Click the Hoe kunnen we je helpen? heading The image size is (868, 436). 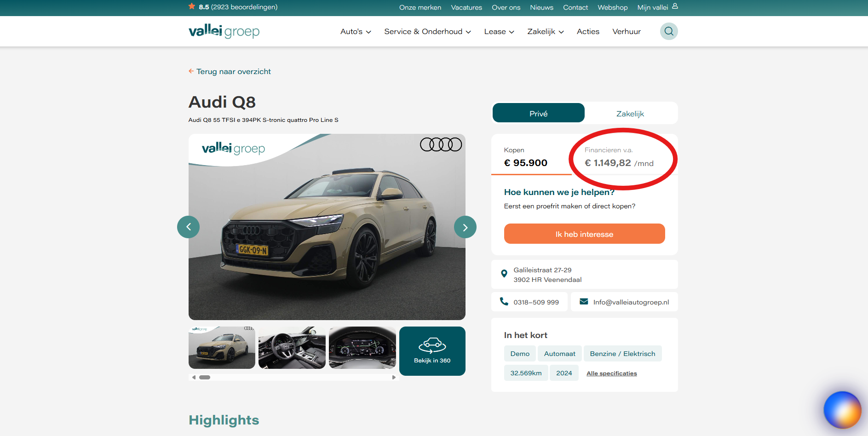click(x=559, y=192)
